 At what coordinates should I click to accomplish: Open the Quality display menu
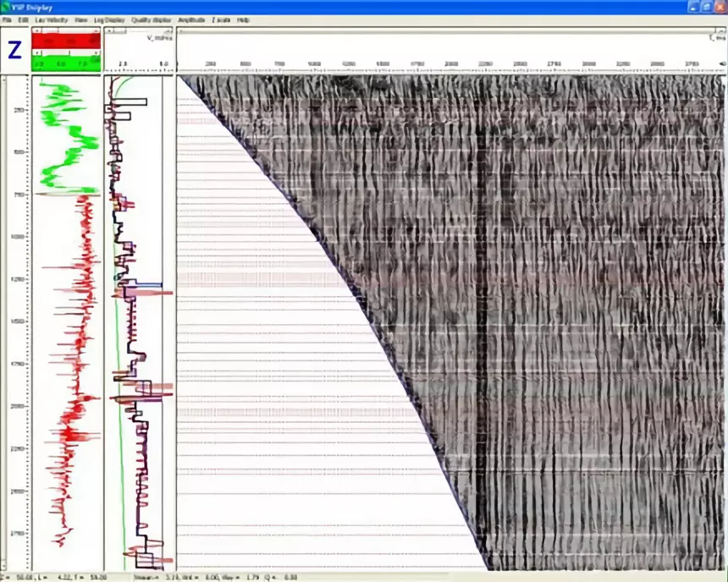point(152,20)
